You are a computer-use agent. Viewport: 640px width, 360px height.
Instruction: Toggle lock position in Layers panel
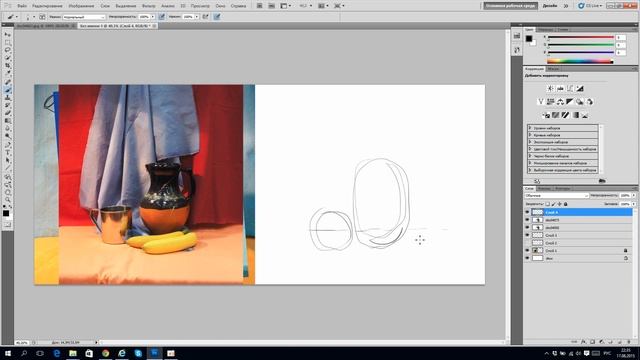point(559,204)
